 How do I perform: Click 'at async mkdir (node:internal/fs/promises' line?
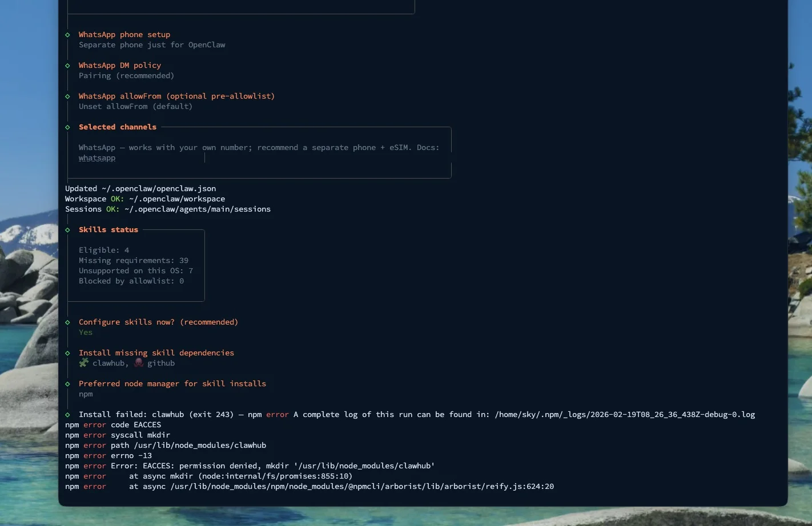pyautogui.click(x=209, y=476)
